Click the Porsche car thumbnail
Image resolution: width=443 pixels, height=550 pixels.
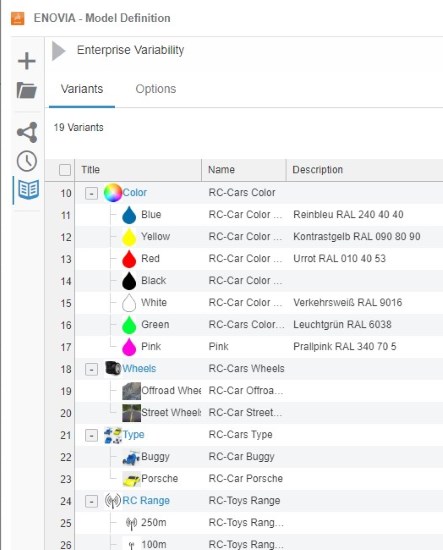pos(131,479)
